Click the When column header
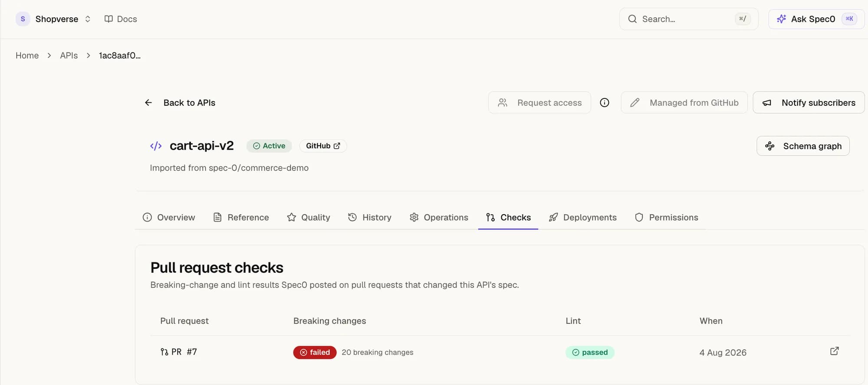Screen dimensions: 868x385 [711, 321]
